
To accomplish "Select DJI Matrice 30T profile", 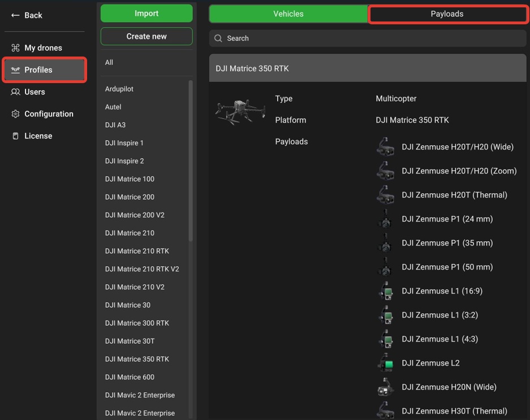I will (130, 341).
